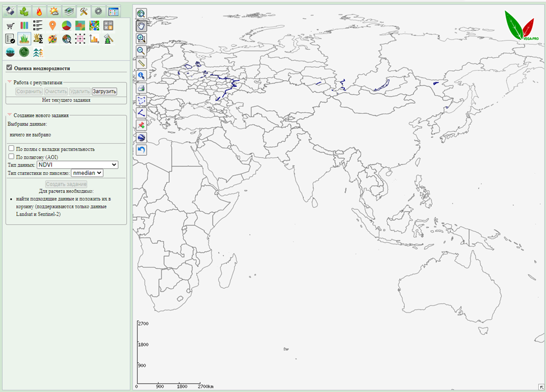Click the 'Создать задание' button
546x392 pixels.
click(66, 184)
